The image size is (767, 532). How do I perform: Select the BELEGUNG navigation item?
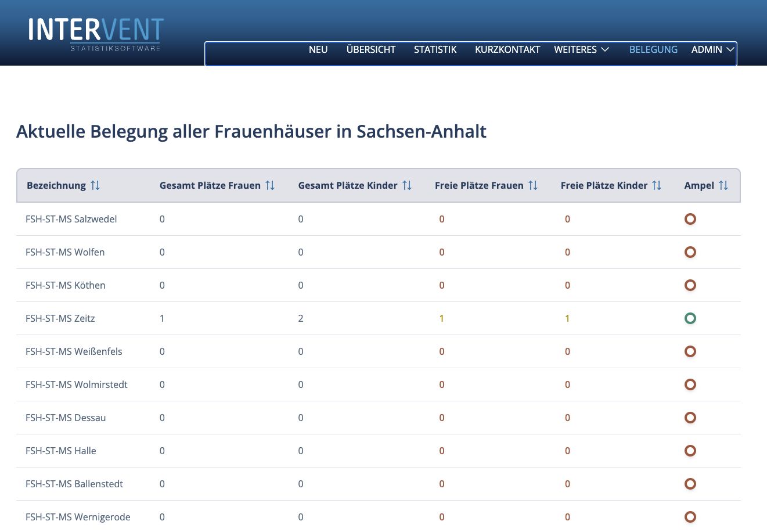pyautogui.click(x=653, y=49)
